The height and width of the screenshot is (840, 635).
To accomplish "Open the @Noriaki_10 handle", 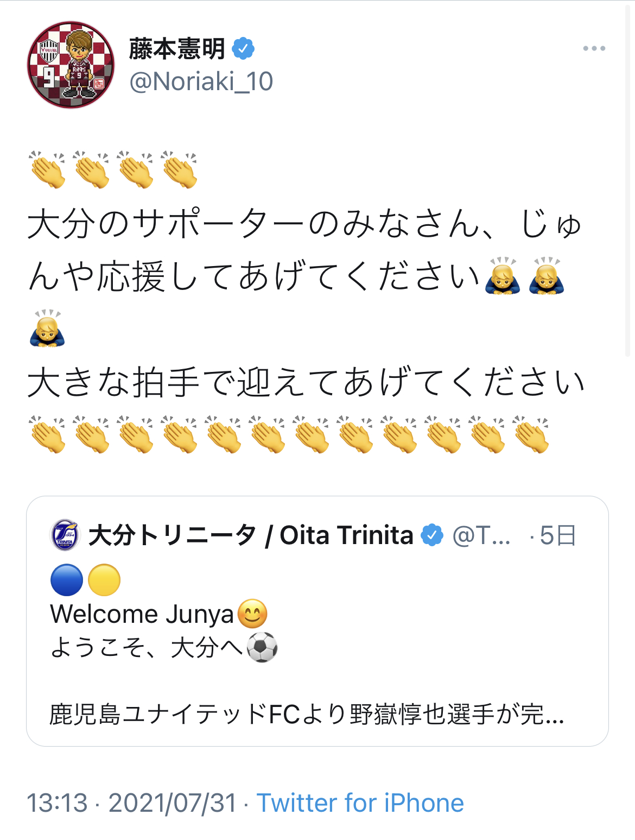I will pos(201,82).
